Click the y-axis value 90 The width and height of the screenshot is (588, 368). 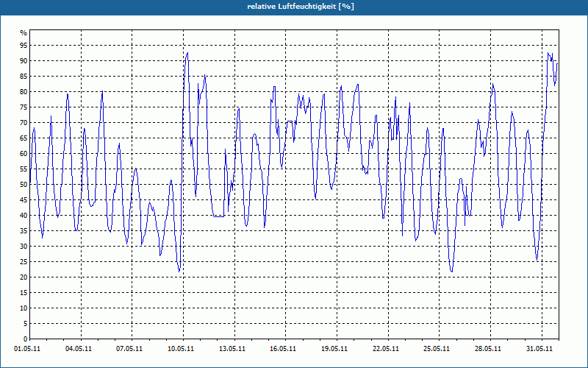[x=24, y=61]
